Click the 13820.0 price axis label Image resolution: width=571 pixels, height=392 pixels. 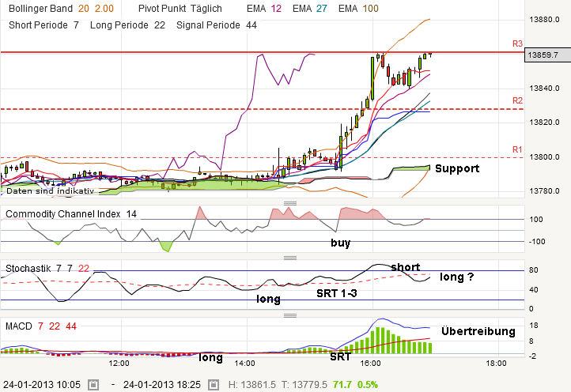pyautogui.click(x=544, y=122)
